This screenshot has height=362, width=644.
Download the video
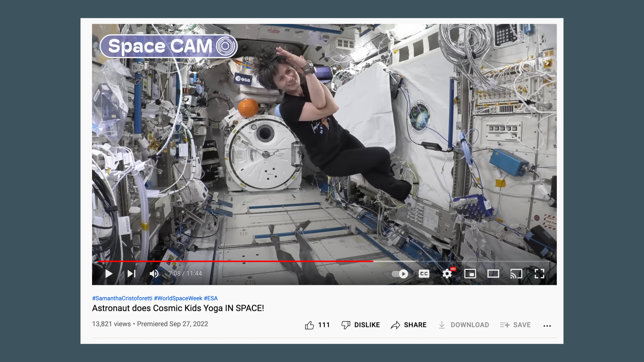tap(463, 325)
